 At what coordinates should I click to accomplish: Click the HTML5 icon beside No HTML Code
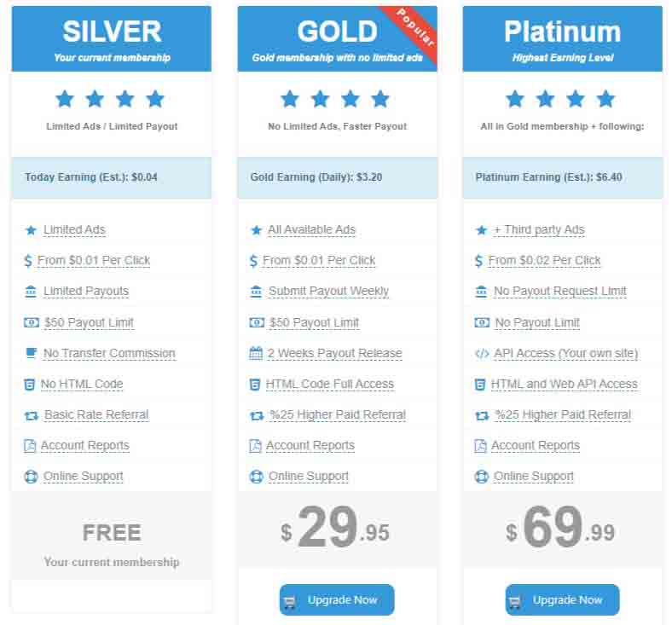[29, 385]
